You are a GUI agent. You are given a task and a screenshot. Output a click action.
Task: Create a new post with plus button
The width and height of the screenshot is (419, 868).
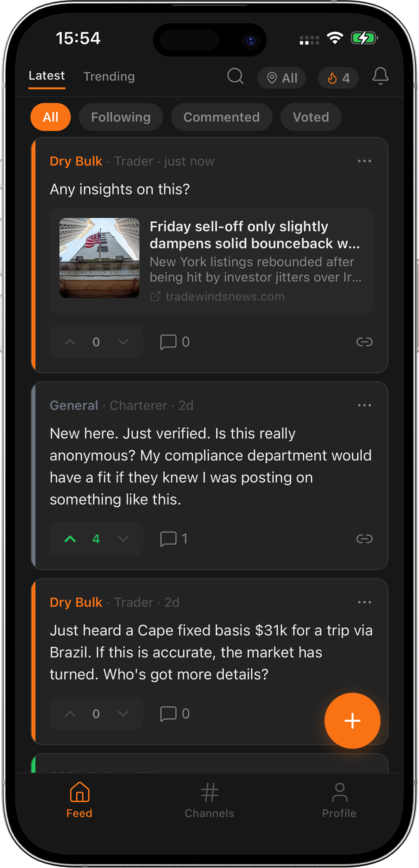352,720
